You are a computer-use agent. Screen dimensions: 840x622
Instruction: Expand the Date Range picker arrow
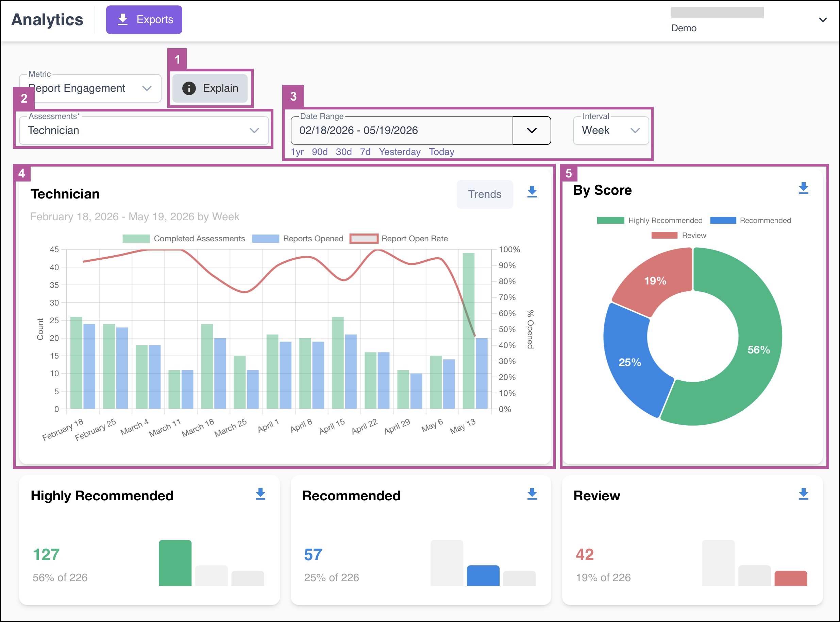(x=532, y=130)
